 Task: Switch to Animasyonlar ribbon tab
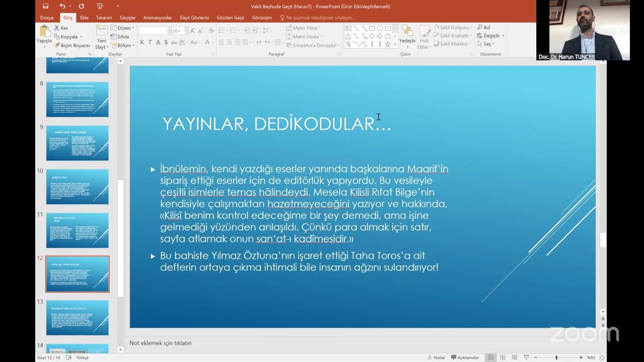pos(157,18)
